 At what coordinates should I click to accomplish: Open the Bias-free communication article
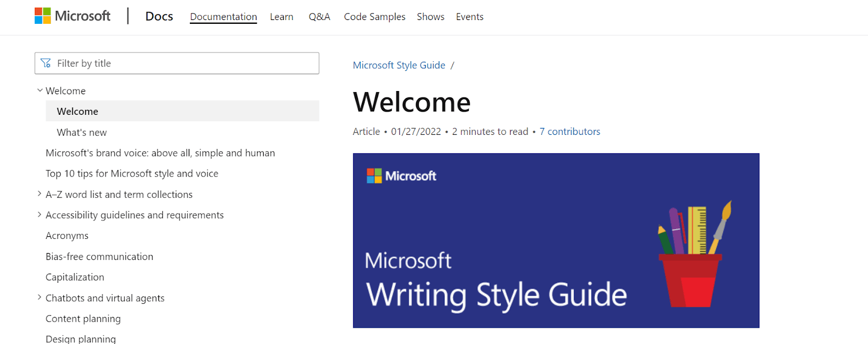pyautogui.click(x=99, y=256)
